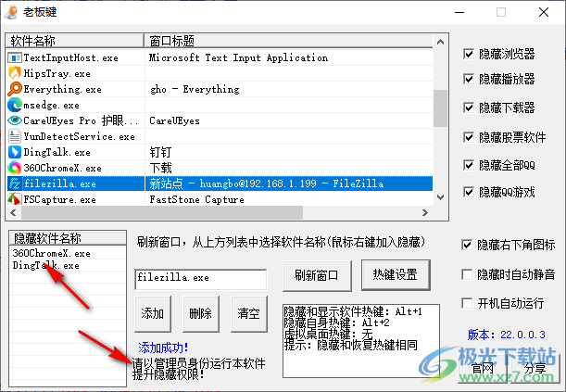Click the 添加 button
This screenshot has height=392, width=566.
pos(153,313)
